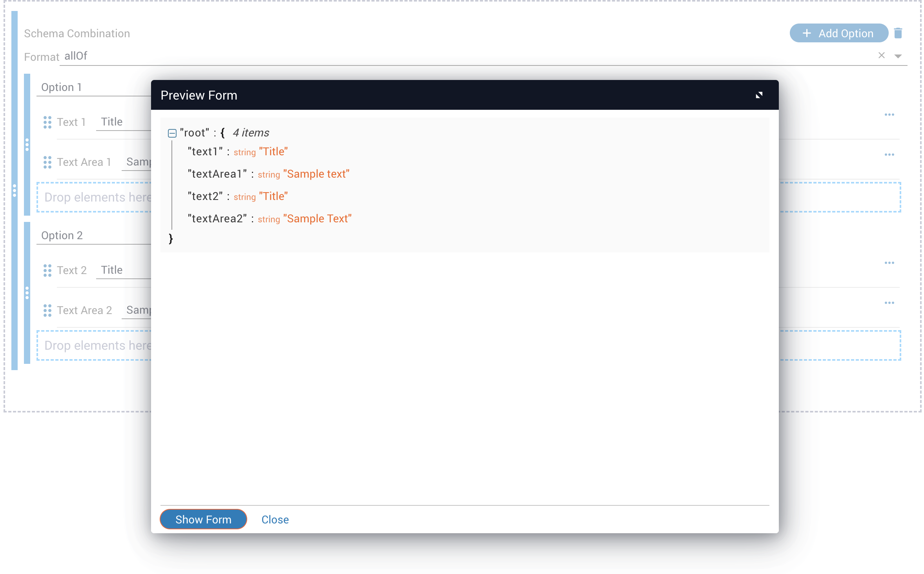The height and width of the screenshot is (574, 924).
Task: Collapse the root JSON node
Action: [x=172, y=133]
